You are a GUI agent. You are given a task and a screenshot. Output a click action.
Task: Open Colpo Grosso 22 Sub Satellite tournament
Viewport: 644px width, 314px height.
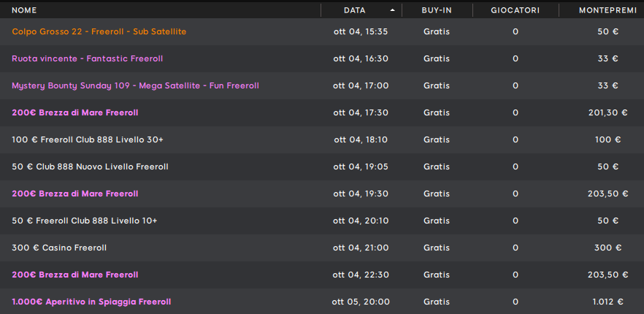[x=99, y=31]
